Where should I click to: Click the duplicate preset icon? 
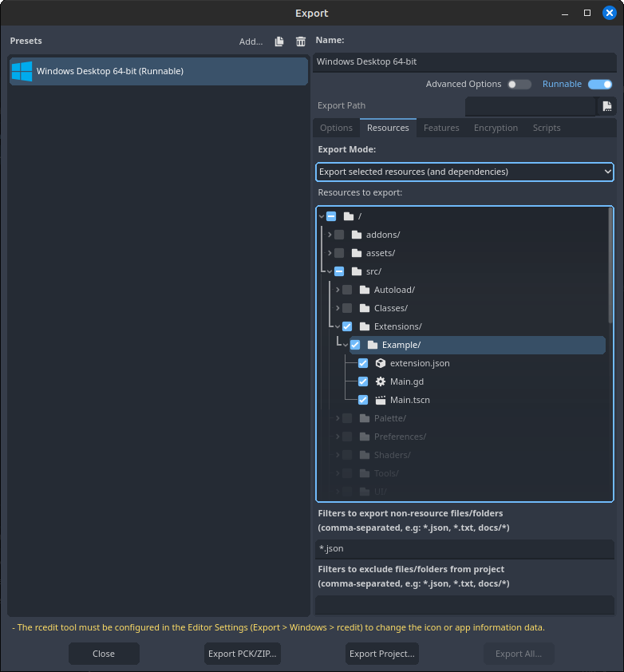[279, 42]
